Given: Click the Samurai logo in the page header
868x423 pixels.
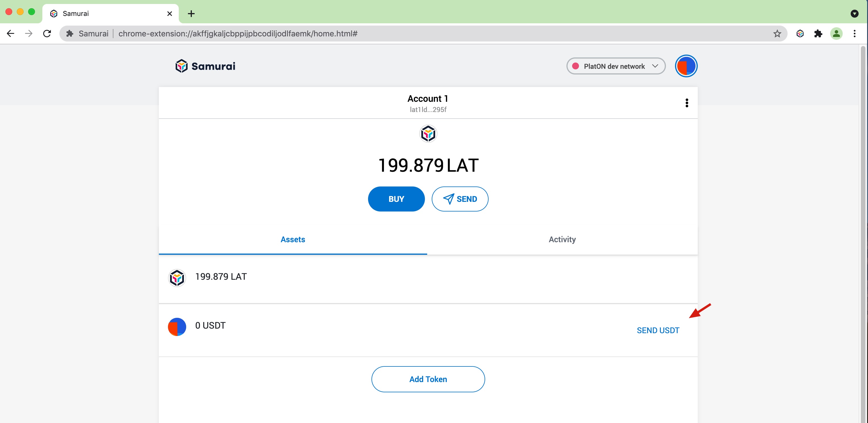Looking at the screenshot, I should [205, 66].
